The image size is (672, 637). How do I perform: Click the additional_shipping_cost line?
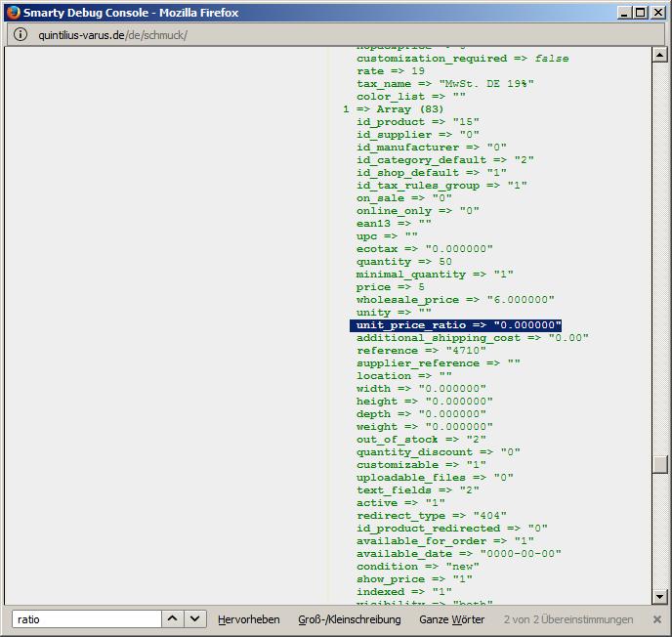coord(473,338)
